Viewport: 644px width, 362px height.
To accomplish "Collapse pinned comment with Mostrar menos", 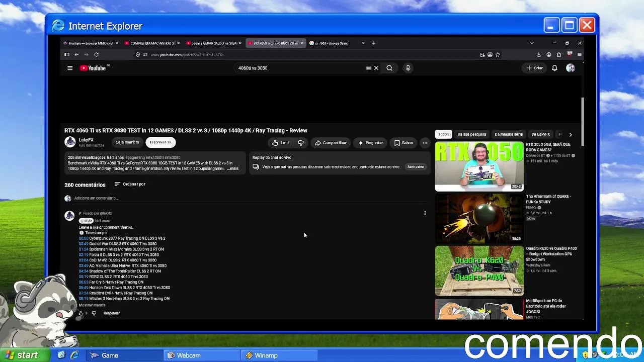I will pyautogui.click(x=92, y=305).
